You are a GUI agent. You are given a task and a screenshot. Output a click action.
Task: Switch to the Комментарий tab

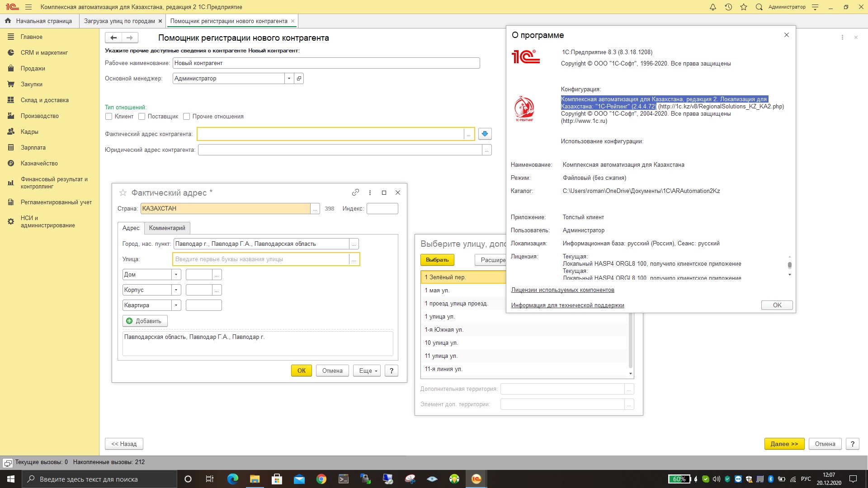(x=167, y=228)
